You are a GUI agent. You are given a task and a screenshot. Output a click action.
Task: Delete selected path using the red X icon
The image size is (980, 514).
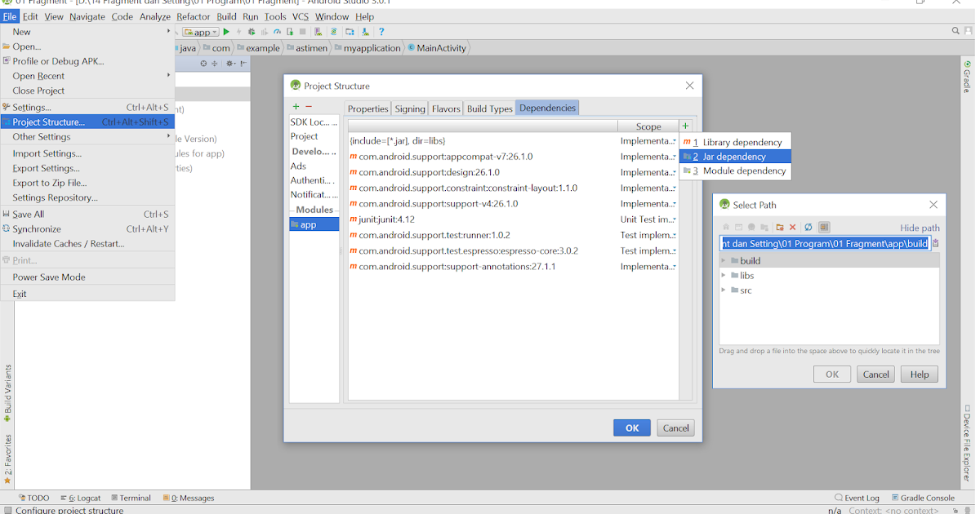[x=792, y=228]
